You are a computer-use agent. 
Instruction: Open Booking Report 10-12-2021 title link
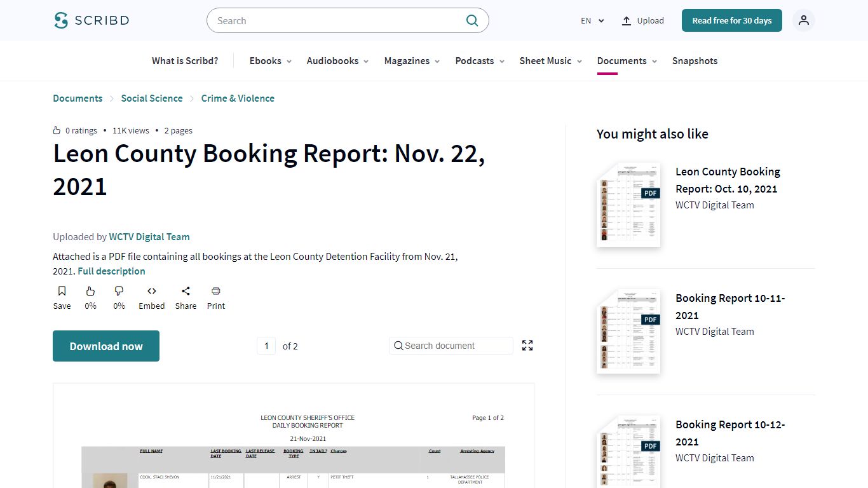[x=730, y=433]
